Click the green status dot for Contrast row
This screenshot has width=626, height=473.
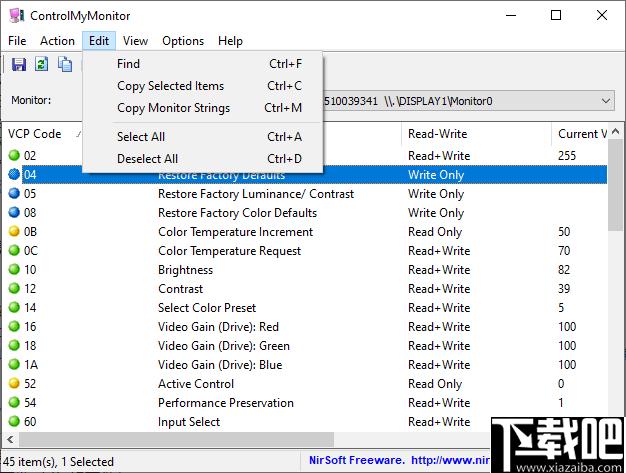point(14,288)
